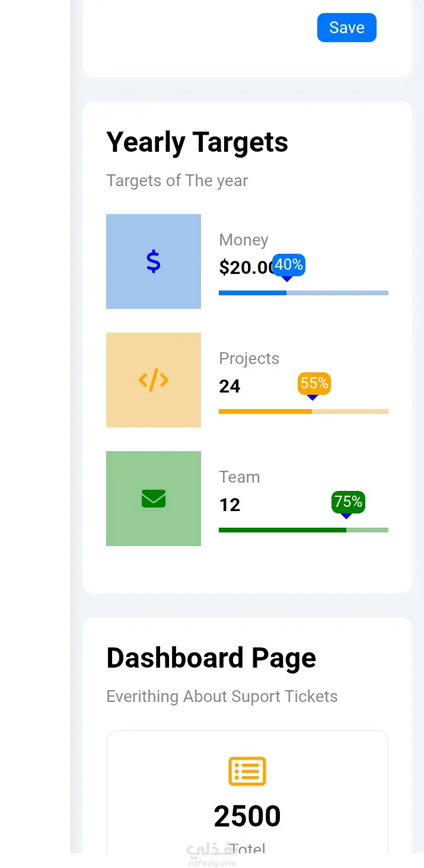Click the Dashboard Page heading
The height and width of the screenshot is (868, 424).
(x=211, y=658)
